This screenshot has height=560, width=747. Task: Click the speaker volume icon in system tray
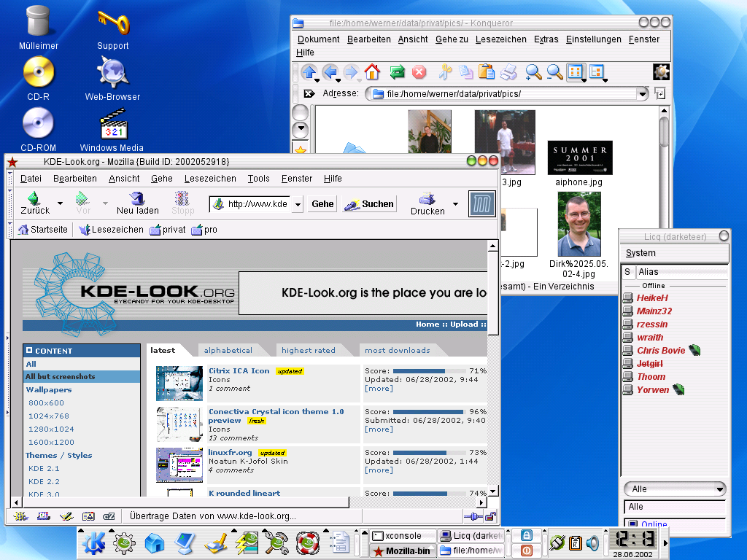click(593, 542)
